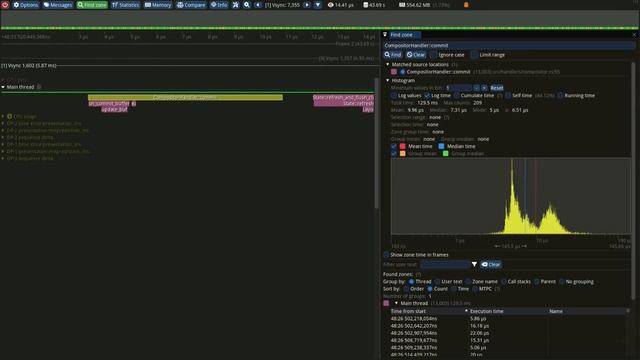This screenshot has width=640, height=360.
Task: Click the minimum values in bin field
Action: [x=459, y=88]
